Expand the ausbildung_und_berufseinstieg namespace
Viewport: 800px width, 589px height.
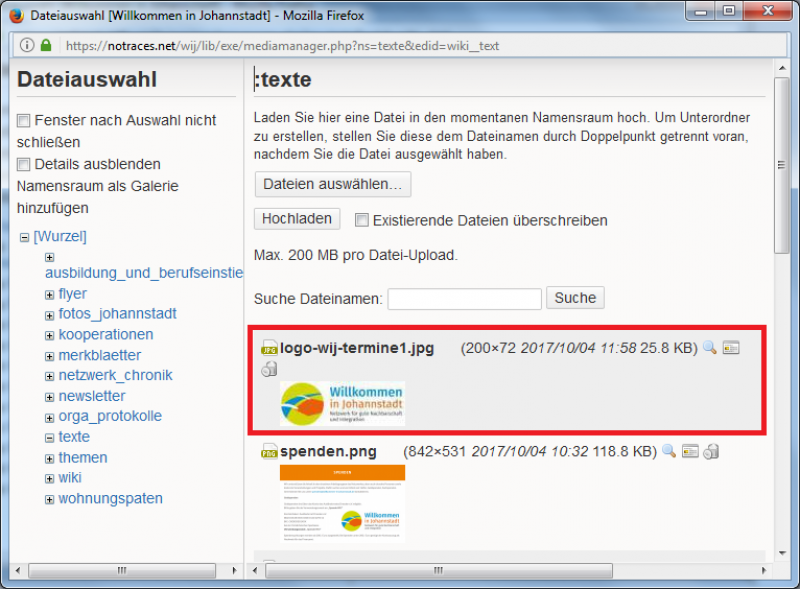49,257
